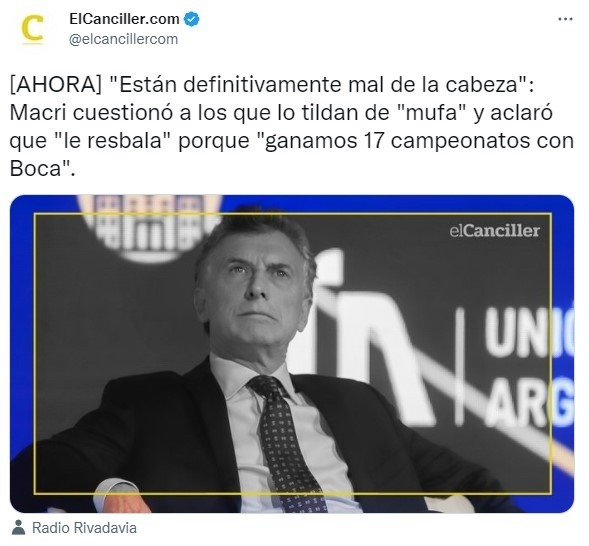Open the photo by clicking the man's face
Viewport: 589px width, 546px height.
point(255,285)
